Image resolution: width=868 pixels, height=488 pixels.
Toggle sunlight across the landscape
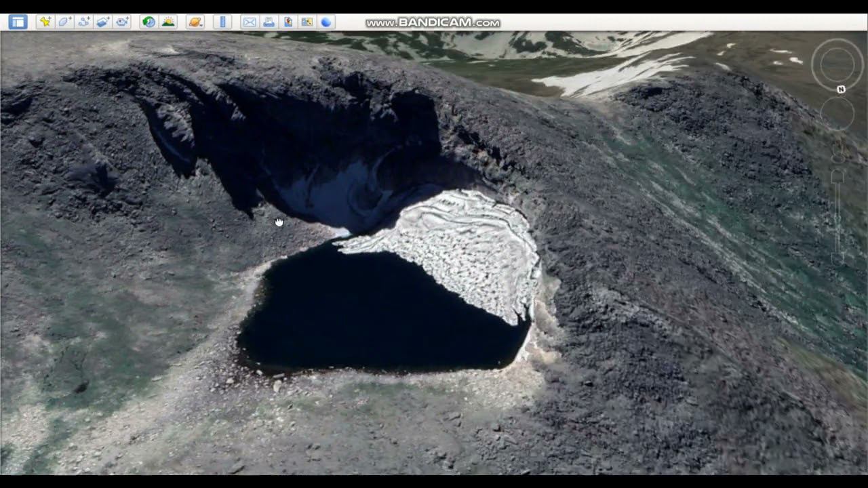(x=167, y=22)
